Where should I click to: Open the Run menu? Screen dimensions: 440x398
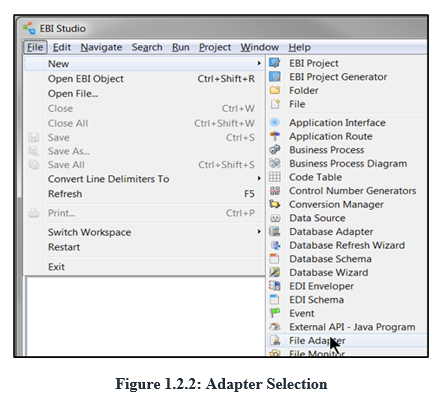pyautogui.click(x=181, y=47)
